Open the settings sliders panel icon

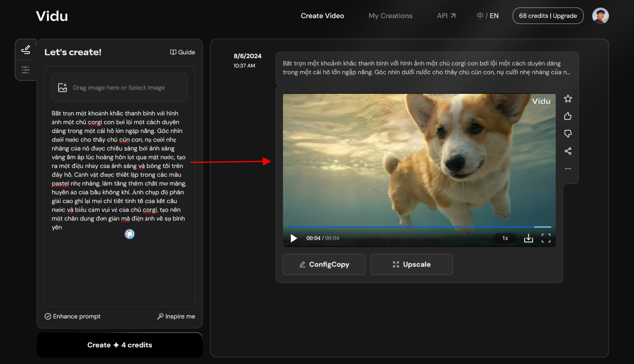26,70
